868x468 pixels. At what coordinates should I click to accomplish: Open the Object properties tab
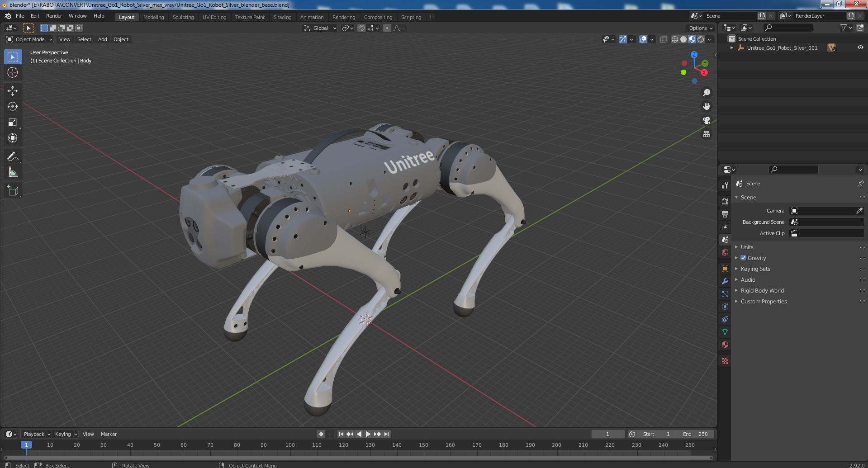(725, 269)
